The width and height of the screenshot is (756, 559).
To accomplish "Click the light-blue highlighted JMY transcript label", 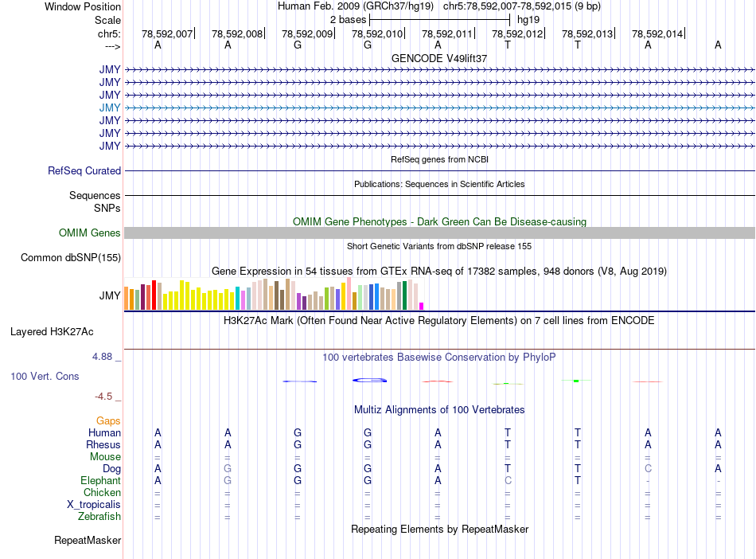I will coord(110,107).
